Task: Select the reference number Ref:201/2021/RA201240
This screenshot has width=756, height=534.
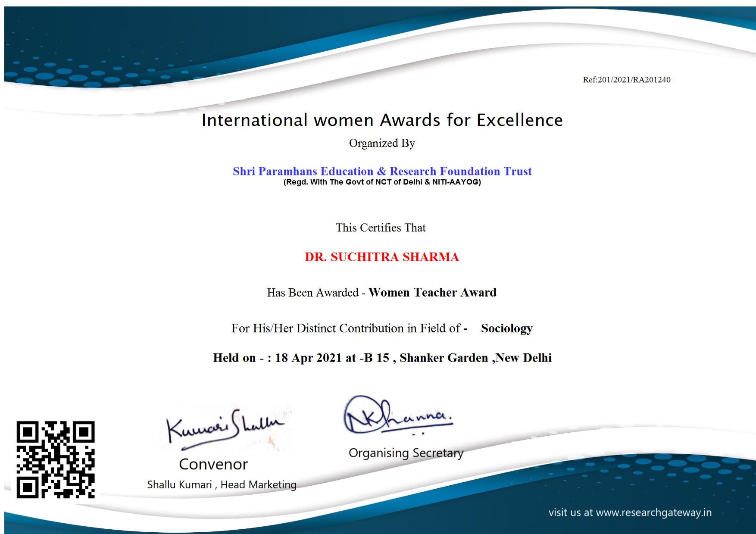Action: point(626,80)
